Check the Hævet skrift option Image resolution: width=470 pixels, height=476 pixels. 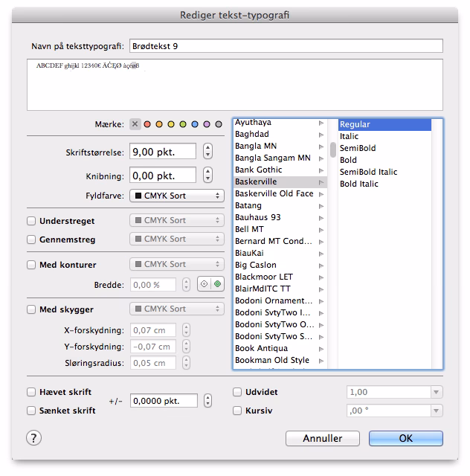[31, 392]
